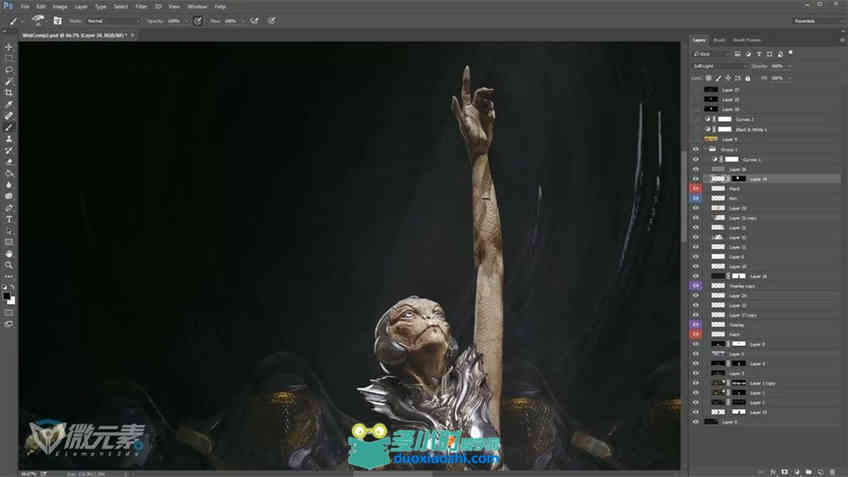The width and height of the screenshot is (848, 477).
Task: Select the Horizontal Type tool
Action: coord(9,219)
